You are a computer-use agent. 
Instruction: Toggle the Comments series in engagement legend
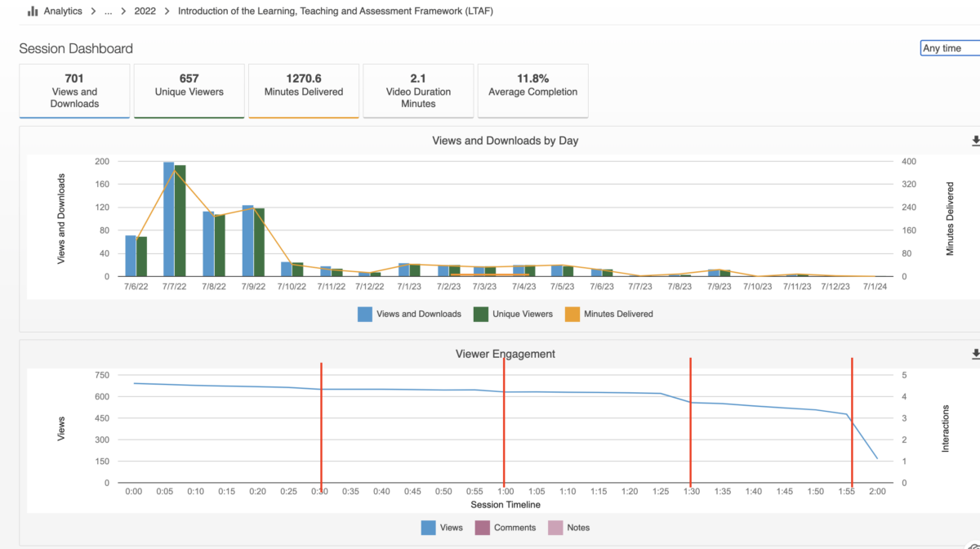pos(506,528)
